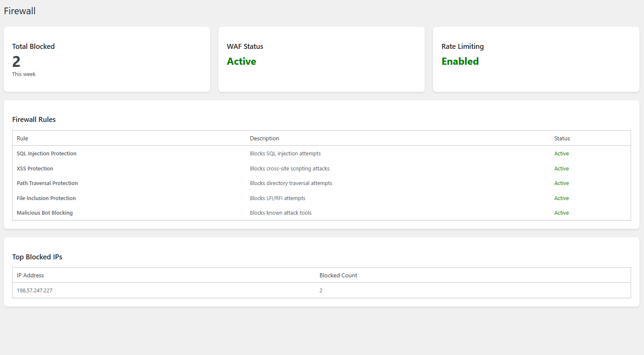
Task: Select blocked IP 198.57.247.227
Action: point(35,291)
